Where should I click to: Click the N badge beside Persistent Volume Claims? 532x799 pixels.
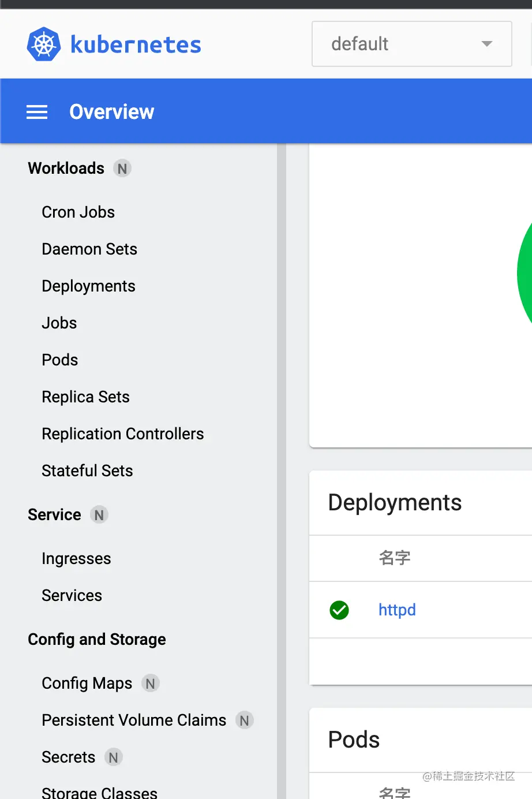point(245,720)
